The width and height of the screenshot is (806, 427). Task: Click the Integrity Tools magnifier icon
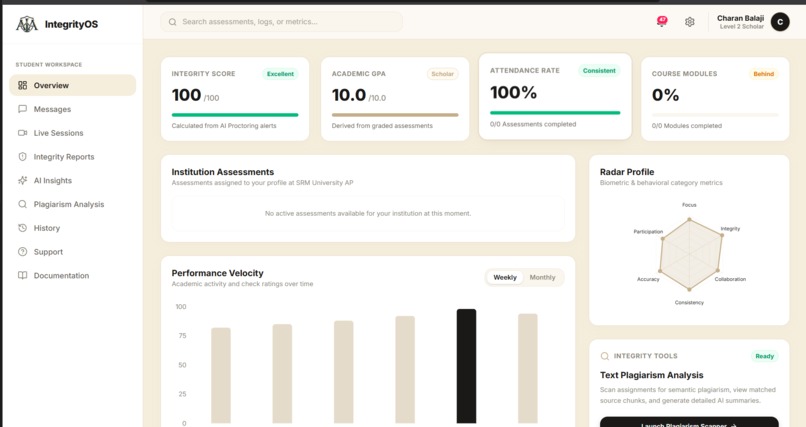pos(604,356)
